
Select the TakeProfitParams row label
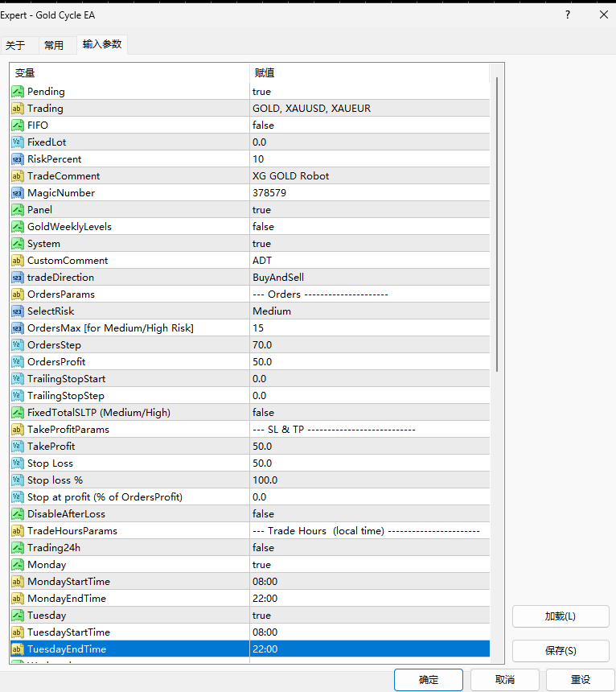[68, 430]
